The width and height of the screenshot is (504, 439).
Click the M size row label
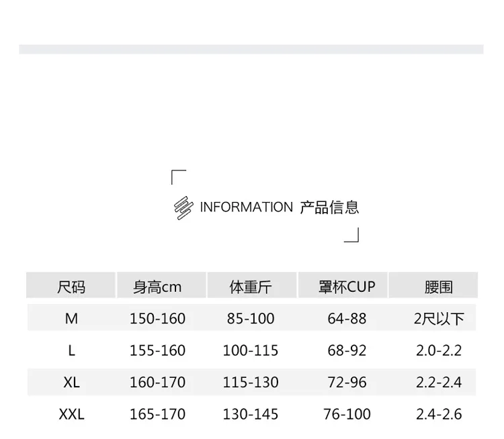point(71,319)
